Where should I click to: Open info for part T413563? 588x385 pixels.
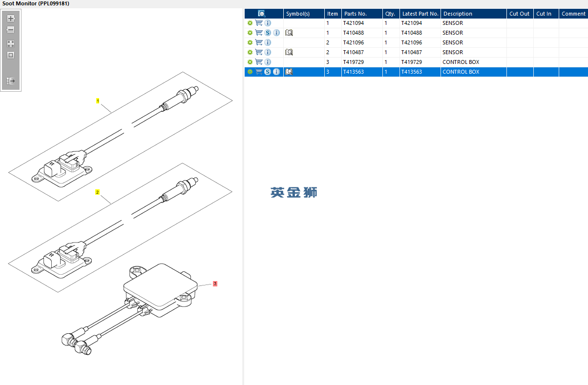coord(276,72)
